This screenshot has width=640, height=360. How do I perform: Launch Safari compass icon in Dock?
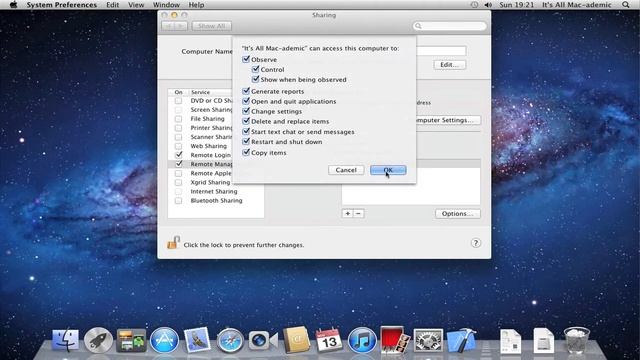[x=230, y=340]
